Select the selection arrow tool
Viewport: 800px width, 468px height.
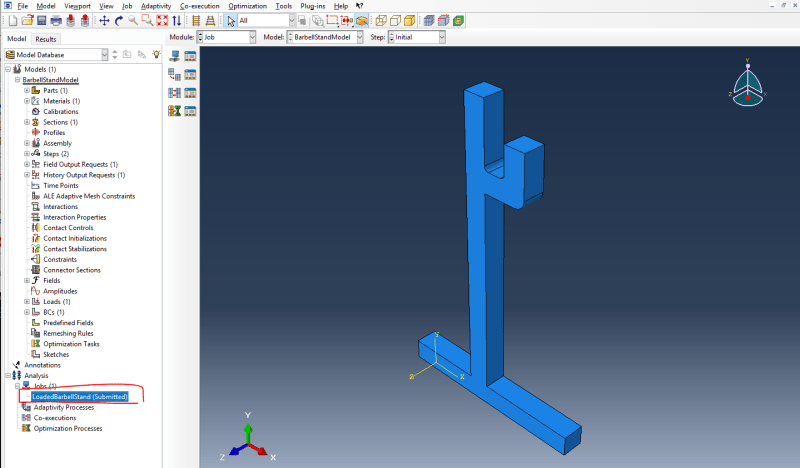click(231, 21)
